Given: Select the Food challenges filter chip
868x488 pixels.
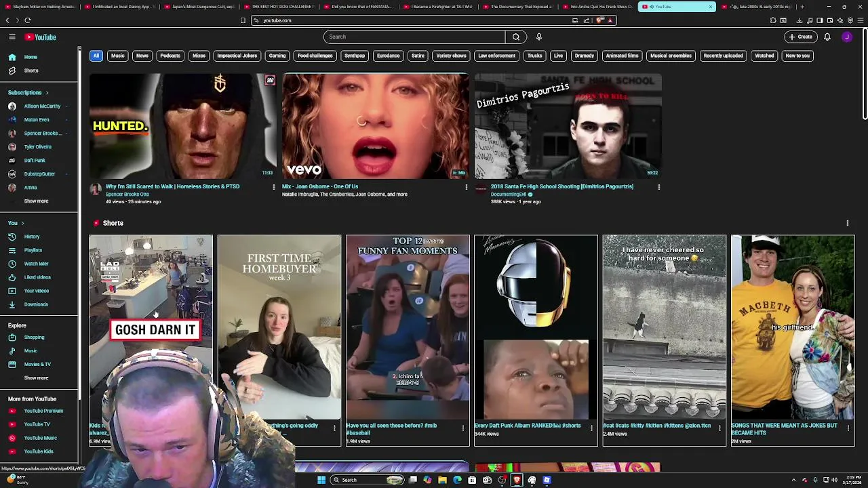Looking at the screenshot, I should pos(315,56).
